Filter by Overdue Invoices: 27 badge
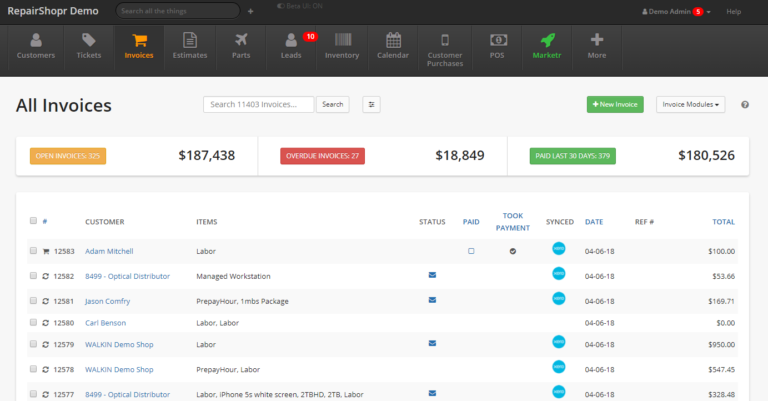The height and width of the screenshot is (401, 768). (322, 156)
